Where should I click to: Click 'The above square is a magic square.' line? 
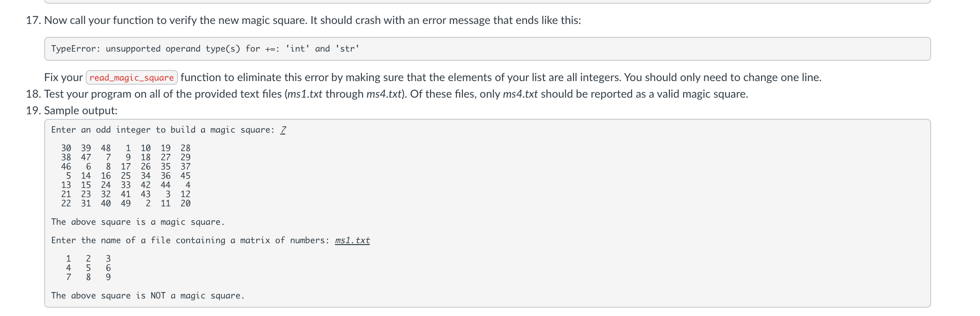[x=138, y=222]
